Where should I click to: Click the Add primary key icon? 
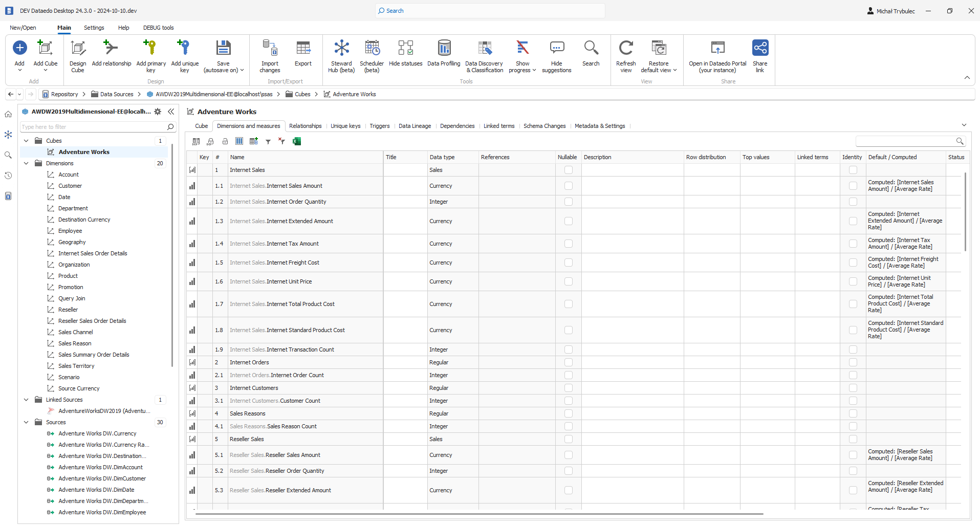pos(150,48)
